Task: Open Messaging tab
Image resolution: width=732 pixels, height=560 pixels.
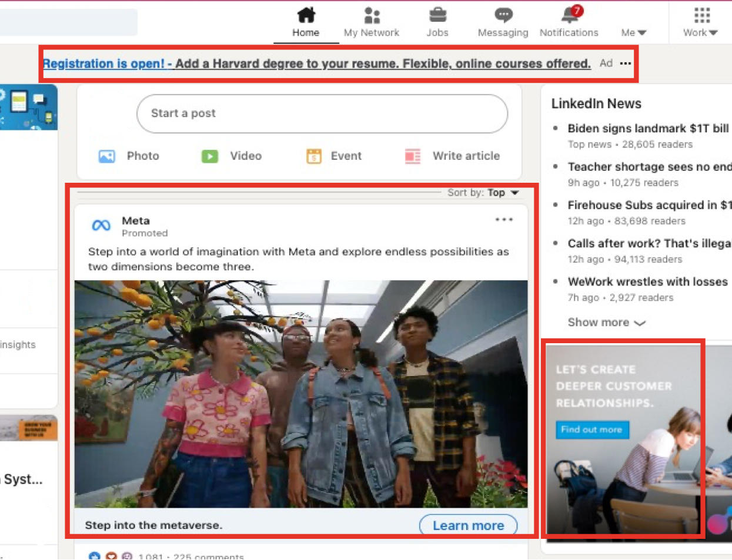Action: click(503, 22)
